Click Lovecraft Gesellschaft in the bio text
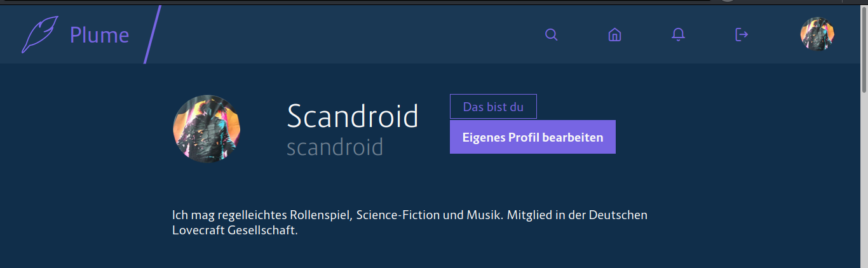Viewport: 868px width, 268px height. pos(234,231)
